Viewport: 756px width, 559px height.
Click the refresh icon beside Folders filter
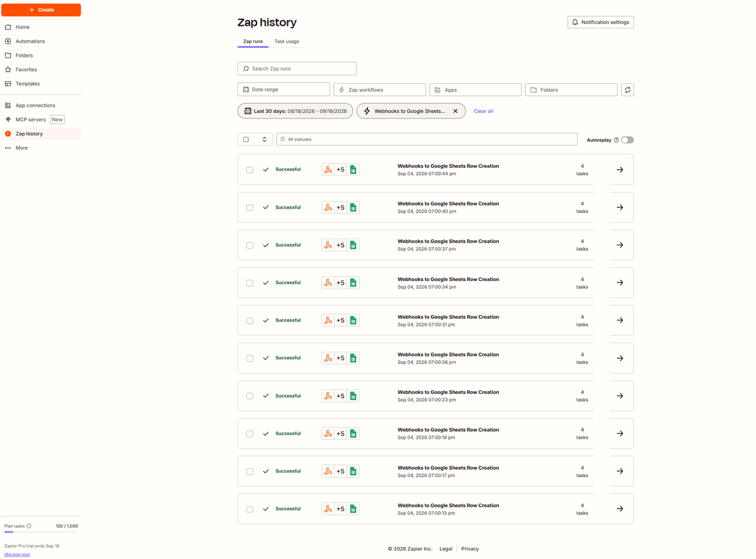627,89
